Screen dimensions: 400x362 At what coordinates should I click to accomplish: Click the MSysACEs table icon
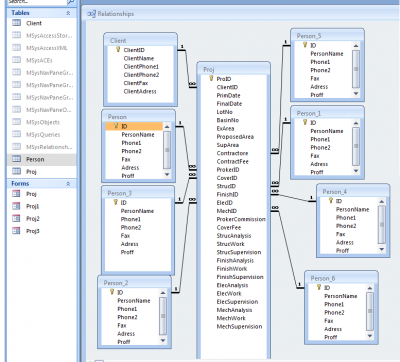point(16,60)
